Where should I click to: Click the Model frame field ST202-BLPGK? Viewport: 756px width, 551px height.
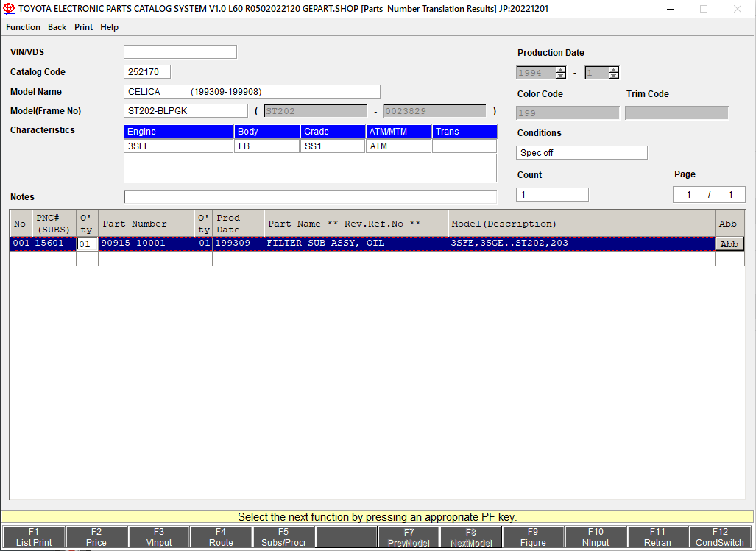pyautogui.click(x=186, y=111)
